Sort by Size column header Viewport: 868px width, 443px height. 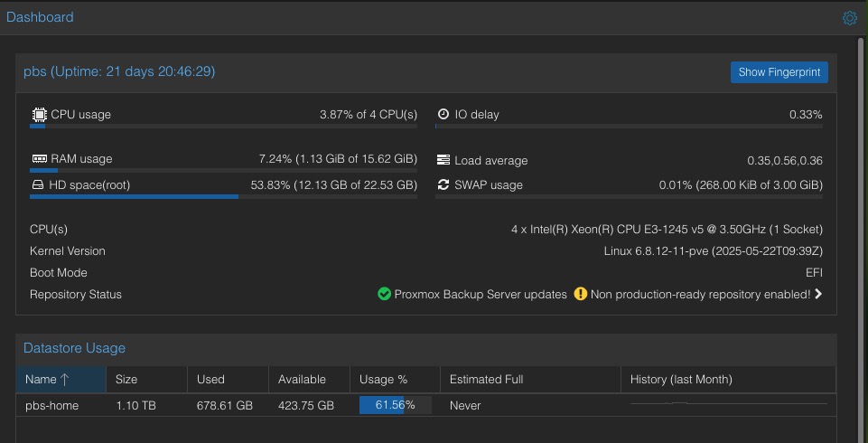[x=127, y=379]
